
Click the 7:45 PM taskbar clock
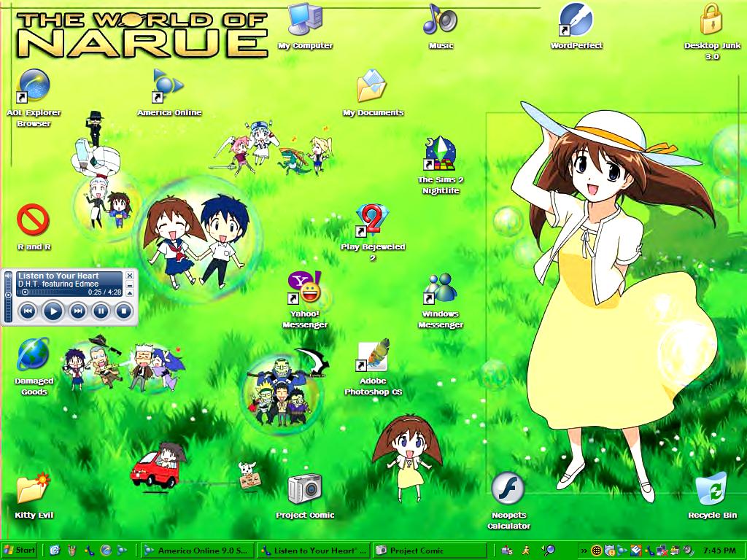(x=719, y=551)
